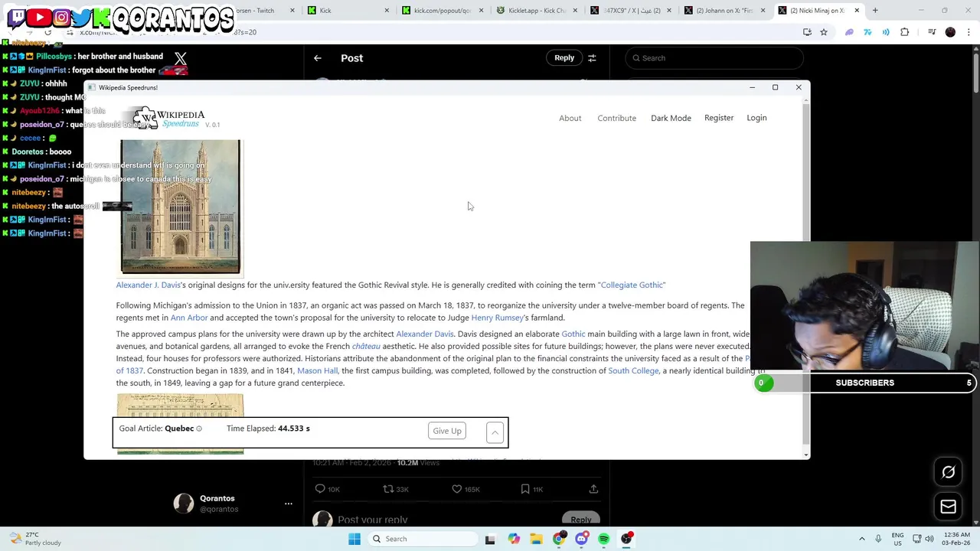This screenshot has height=551, width=980.
Task: Switch to the Kick browser tab
Action: [x=348, y=11]
